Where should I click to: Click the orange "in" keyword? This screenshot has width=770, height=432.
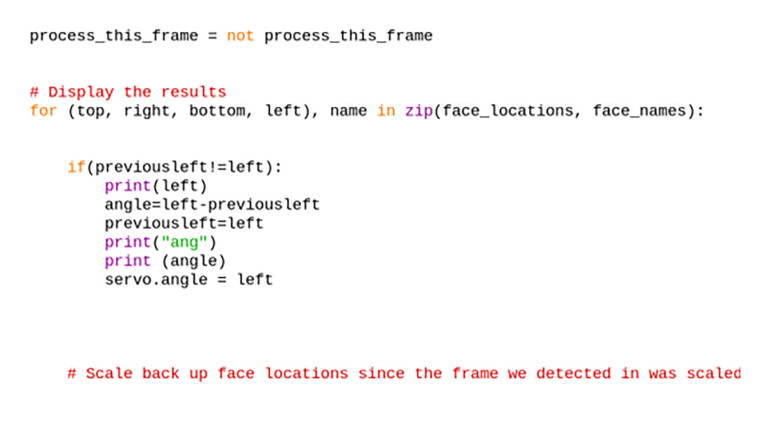click(386, 111)
